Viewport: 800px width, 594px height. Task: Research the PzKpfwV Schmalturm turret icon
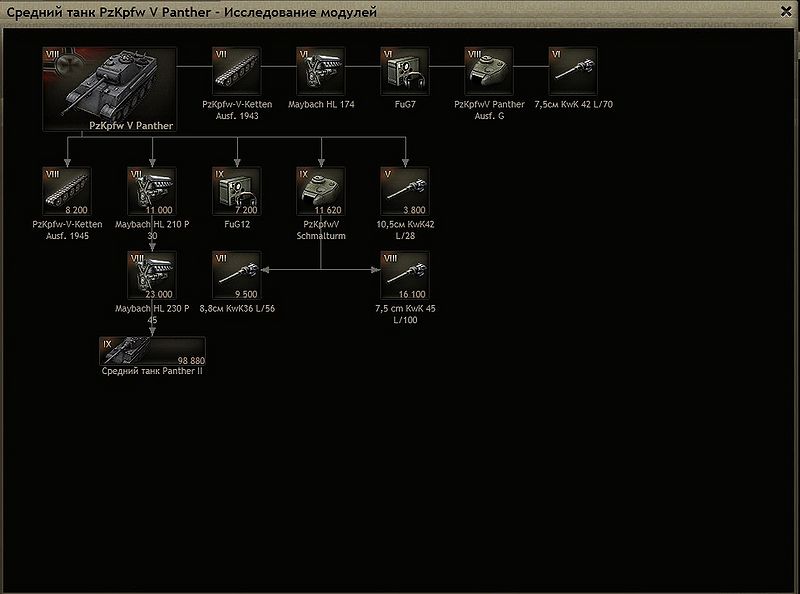(321, 191)
